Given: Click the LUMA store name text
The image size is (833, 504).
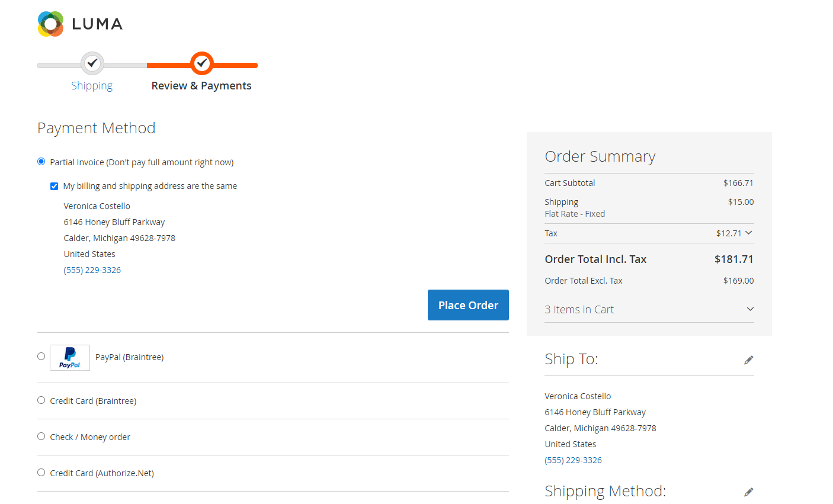Looking at the screenshot, I should pos(97,24).
